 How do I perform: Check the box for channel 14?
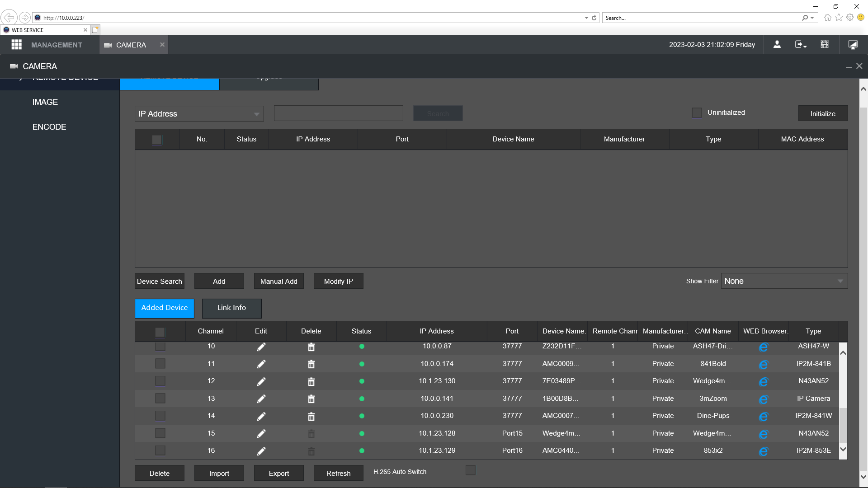point(160,415)
